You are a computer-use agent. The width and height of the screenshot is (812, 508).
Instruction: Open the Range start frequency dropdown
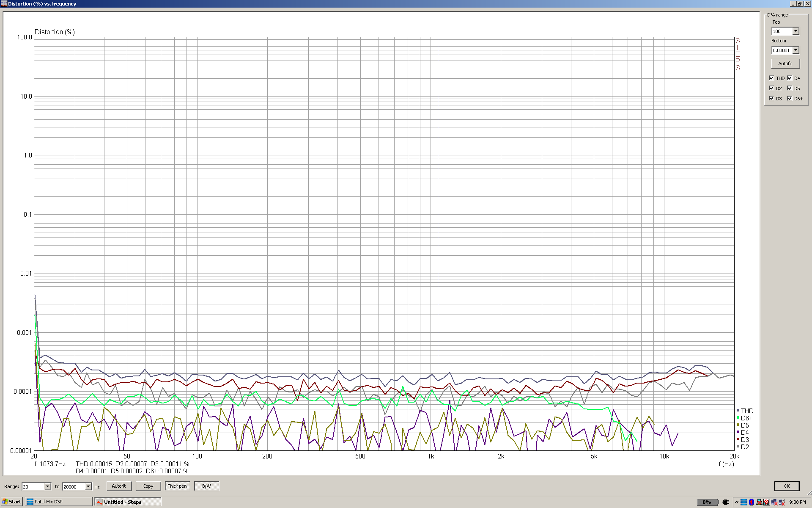coord(47,486)
